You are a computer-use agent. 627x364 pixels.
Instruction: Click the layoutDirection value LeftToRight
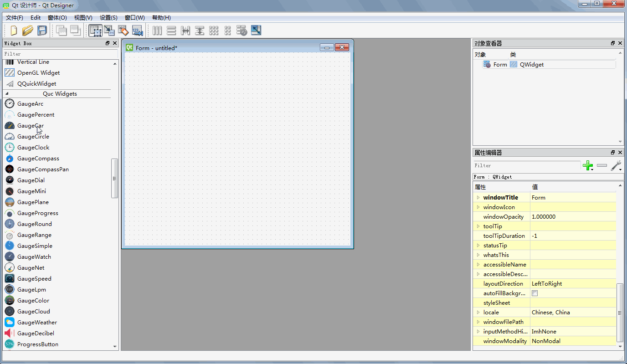(x=547, y=284)
